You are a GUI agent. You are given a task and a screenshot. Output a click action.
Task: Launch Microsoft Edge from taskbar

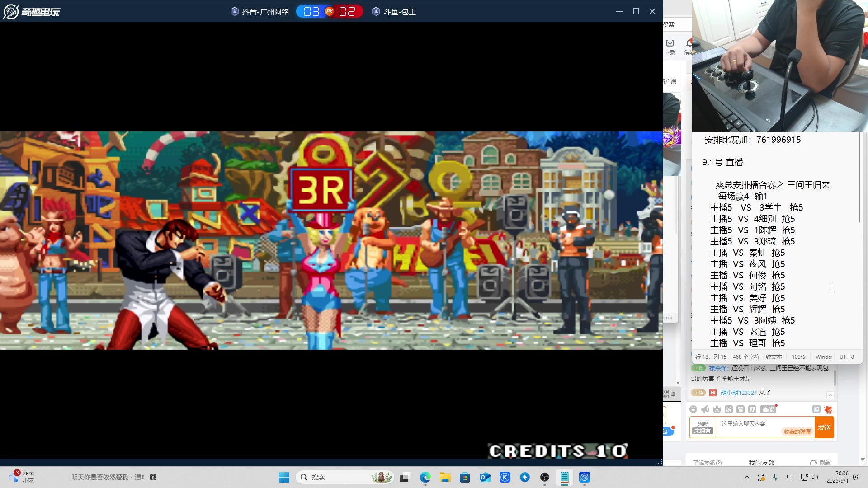point(425,477)
